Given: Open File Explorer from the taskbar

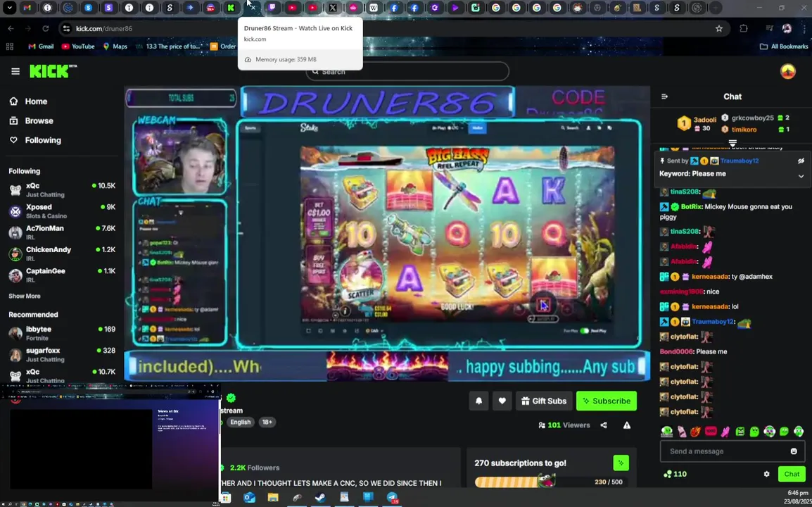Looking at the screenshot, I should pos(273,498).
